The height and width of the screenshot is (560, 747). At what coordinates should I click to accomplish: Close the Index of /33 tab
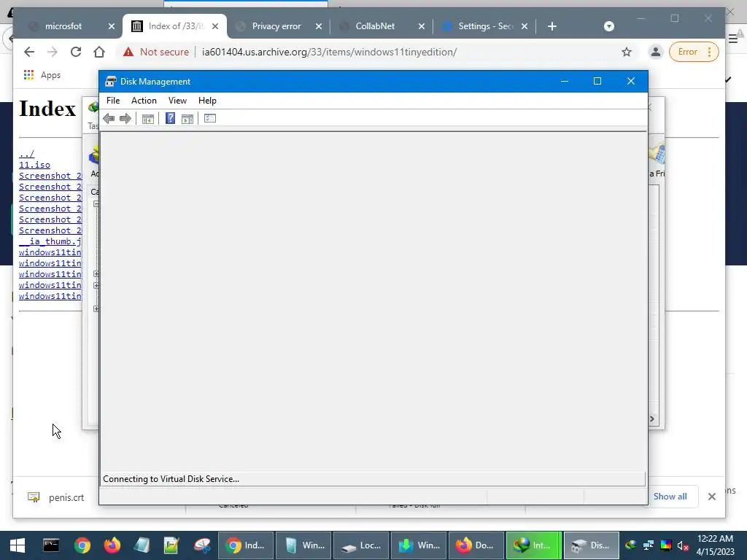coord(215,26)
